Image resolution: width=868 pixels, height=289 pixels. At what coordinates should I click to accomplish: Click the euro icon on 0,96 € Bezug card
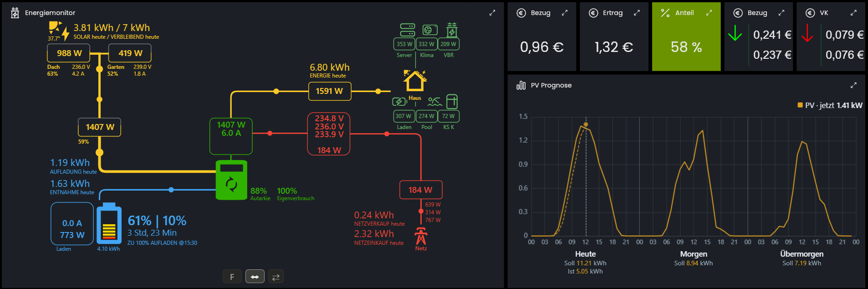click(x=521, y=13)
